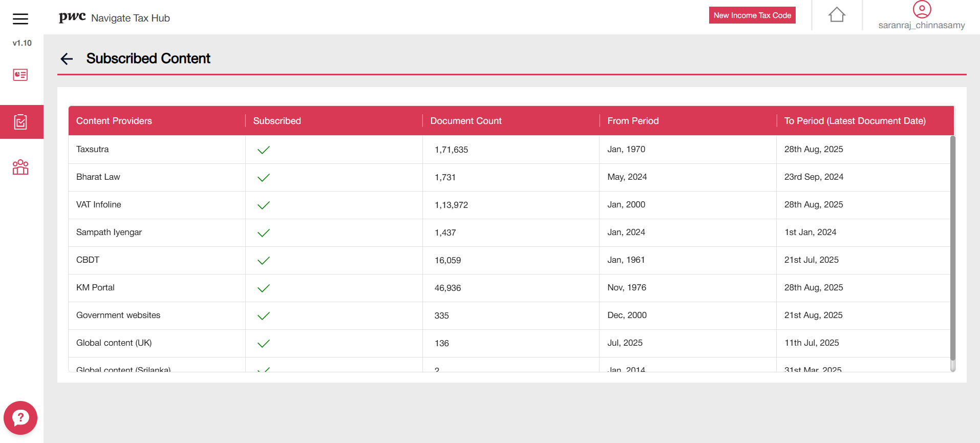Click KM Portal subscribed checkmark
Image resolution: width=980 pixels, height=443 pixels.
click(264, 288)
